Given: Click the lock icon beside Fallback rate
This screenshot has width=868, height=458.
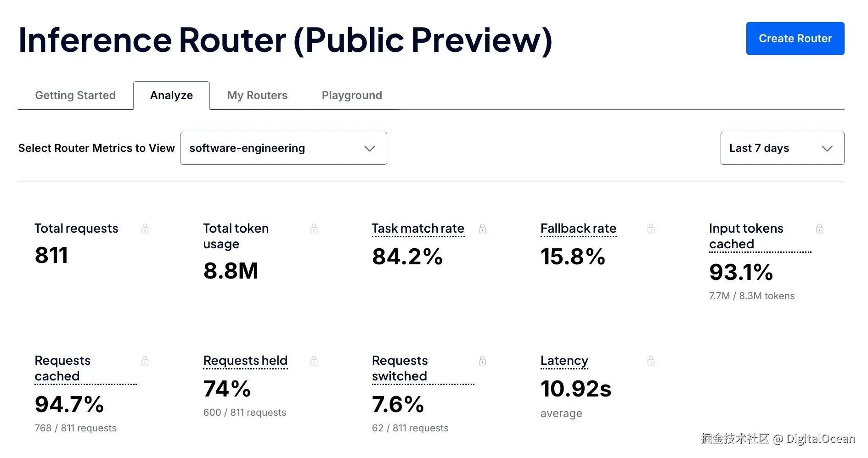Looking at the screenshot, I should coord(651,229).
